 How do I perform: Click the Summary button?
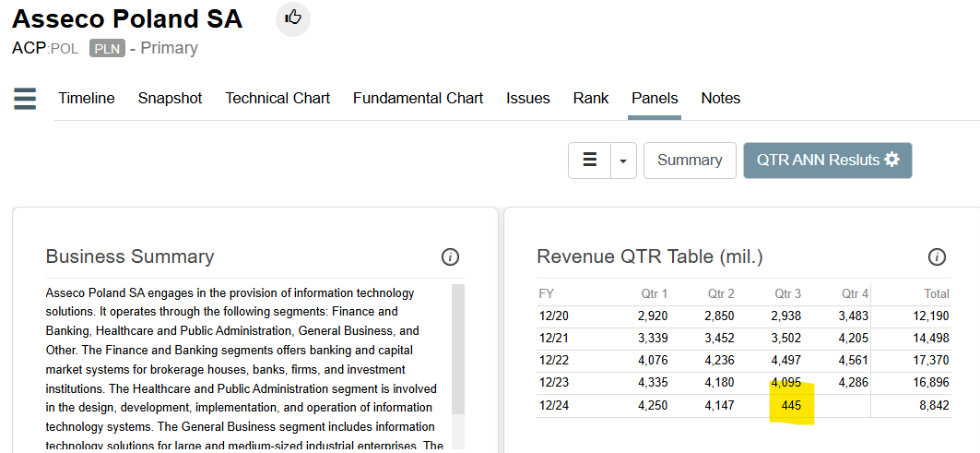689,161
